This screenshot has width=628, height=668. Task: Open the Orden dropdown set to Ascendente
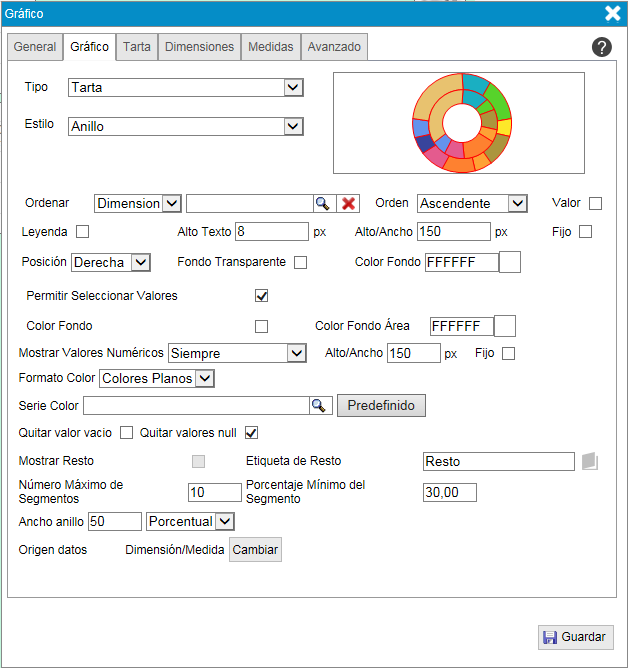pos(471,203)
